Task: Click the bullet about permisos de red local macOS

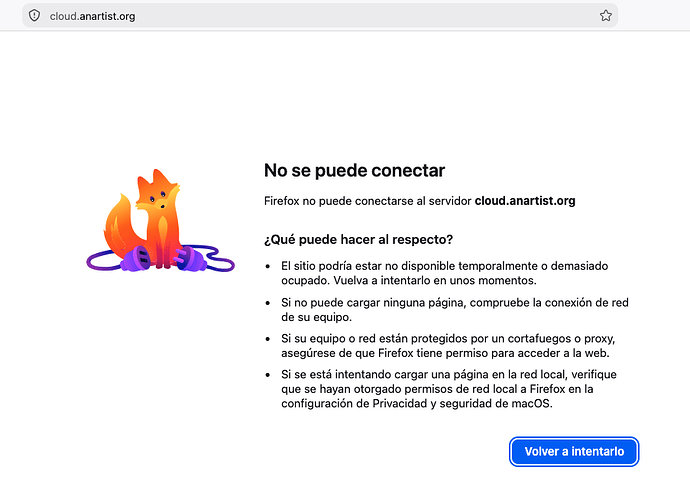Action: tap(449, 389)
